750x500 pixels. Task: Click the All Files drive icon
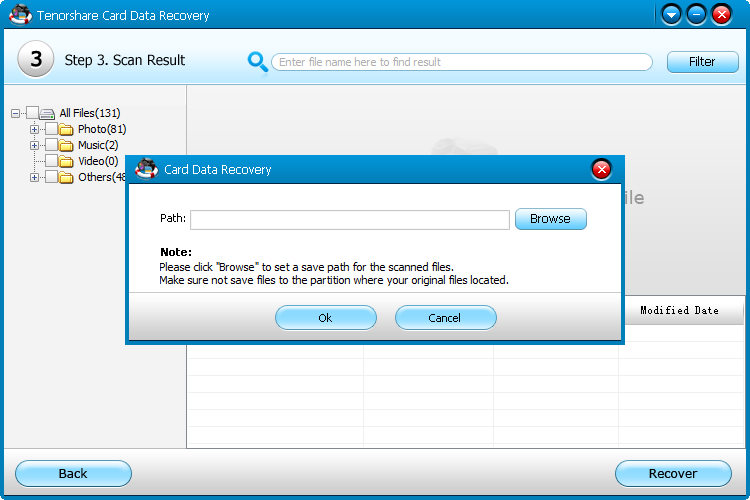coord(47,113)
